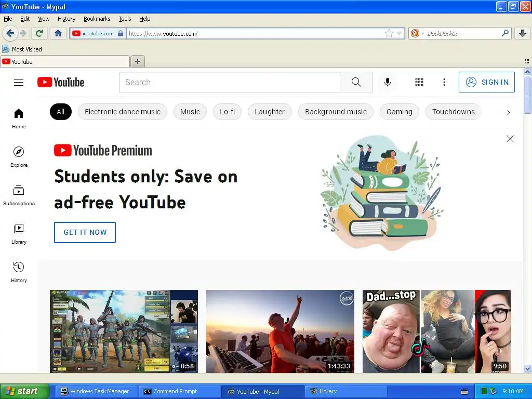Show more category chips with arrow
The height and width of the screenshot is (399, 532).
[x=508, y=113]
